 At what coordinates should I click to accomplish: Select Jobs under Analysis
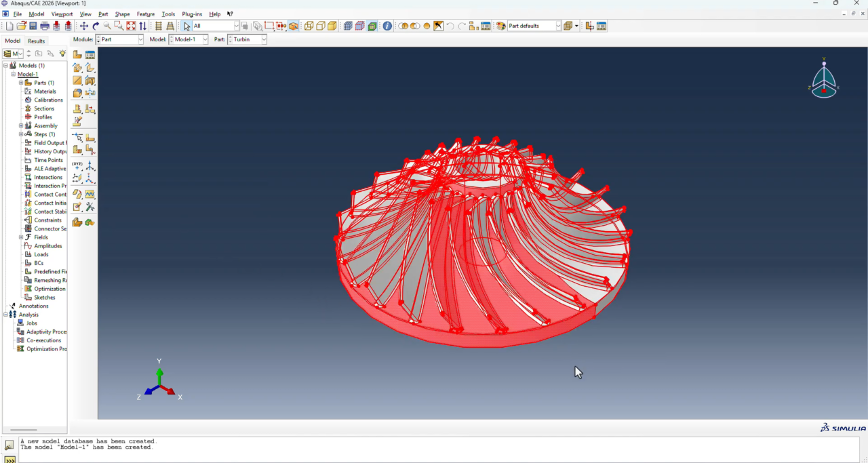pyautogui.click(x=32, y=323)
